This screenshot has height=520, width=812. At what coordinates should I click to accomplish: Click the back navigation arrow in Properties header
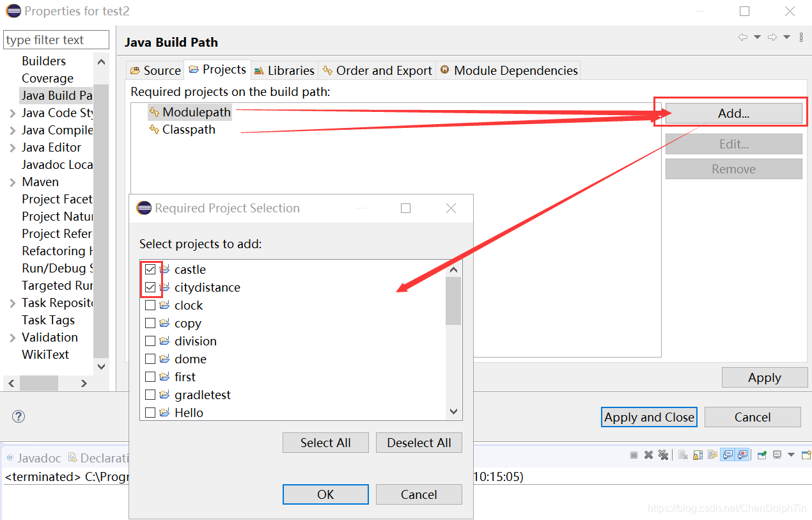(742, 38)
